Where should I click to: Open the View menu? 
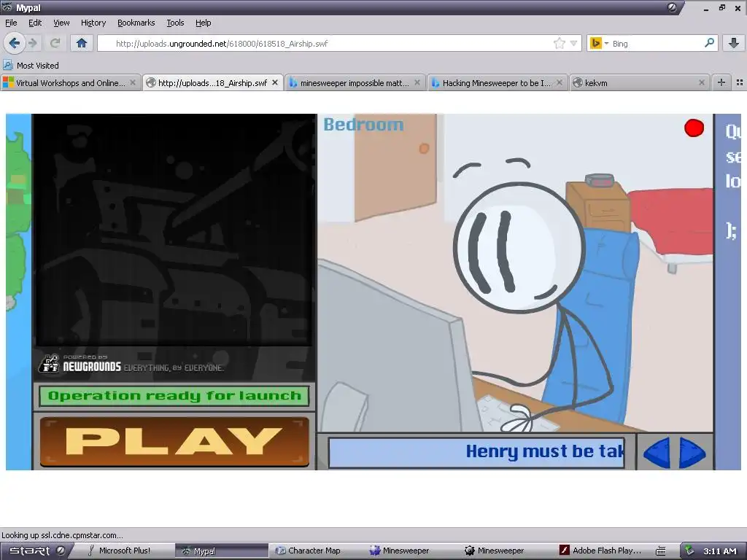pos(61,23)
